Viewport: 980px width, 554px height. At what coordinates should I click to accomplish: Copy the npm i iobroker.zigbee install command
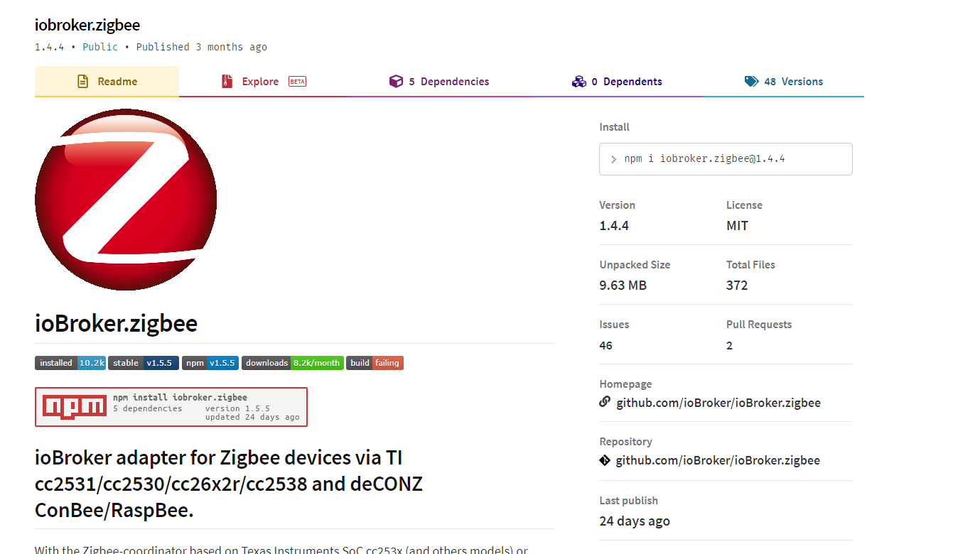726,159
